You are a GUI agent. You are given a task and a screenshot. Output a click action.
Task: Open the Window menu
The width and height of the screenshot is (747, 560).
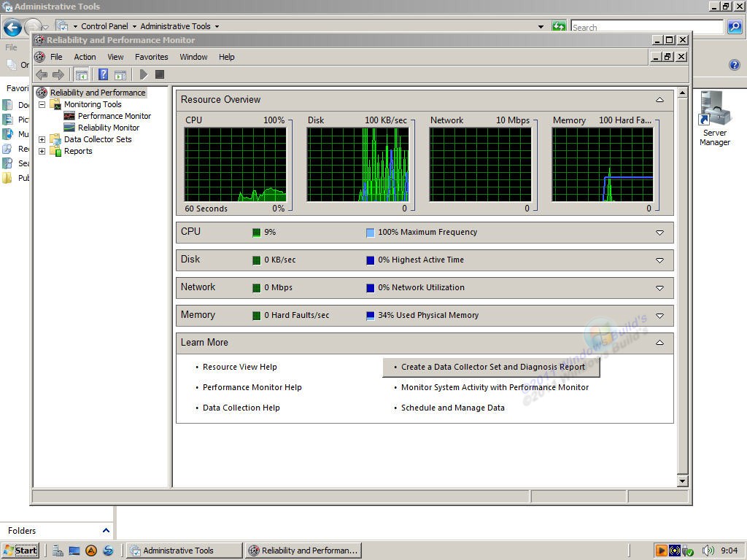[193, 57]
